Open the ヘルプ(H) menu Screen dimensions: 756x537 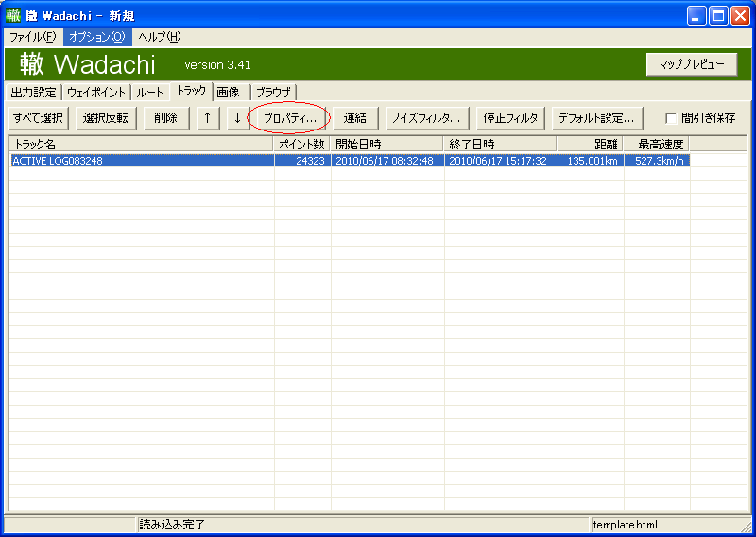pyautogui.click(x=159, y=37)
